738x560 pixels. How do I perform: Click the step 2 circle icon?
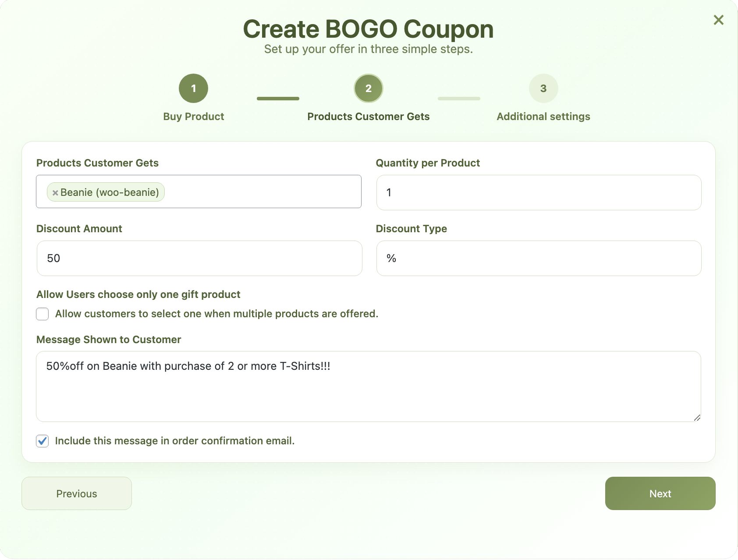369,89
